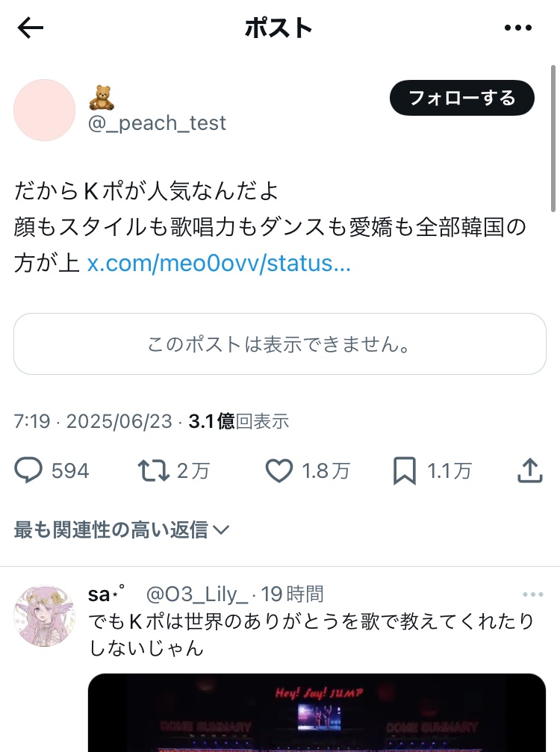Open more options on sa's reply
560x752 pixels.
click(x=532, y=595)
